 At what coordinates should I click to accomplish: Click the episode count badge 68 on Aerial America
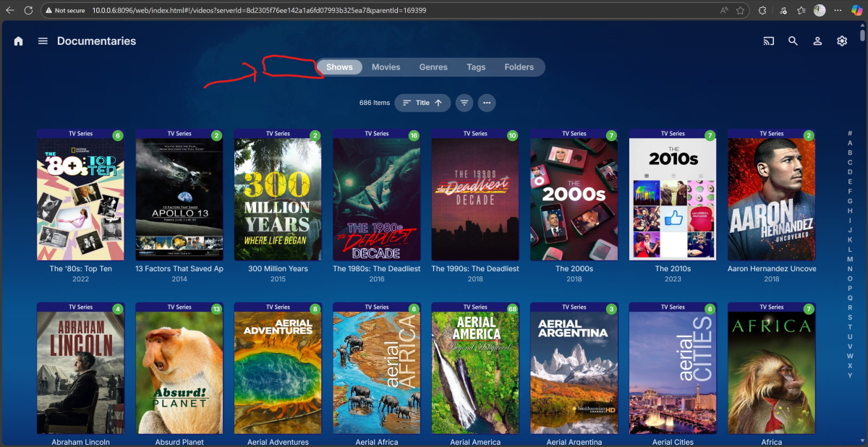coord(512,309)
